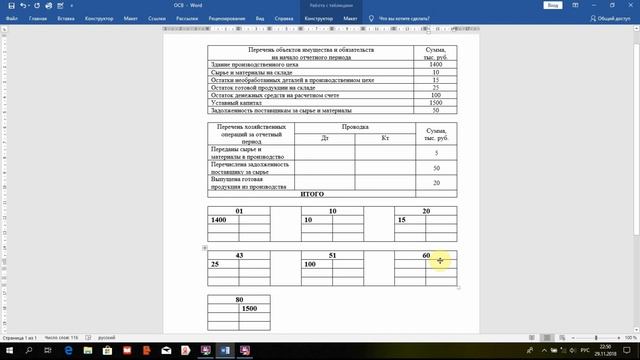Open the Undo history dropdown arrow
Viewport: 640px width, 360px height.
29,6
